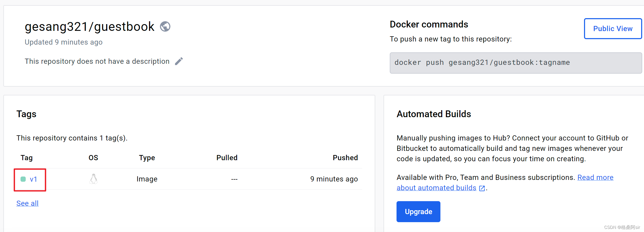Click the repository description placeholder text
Image resolution: width=644 pixels, height=232 pixels.
tap(97, 61)
